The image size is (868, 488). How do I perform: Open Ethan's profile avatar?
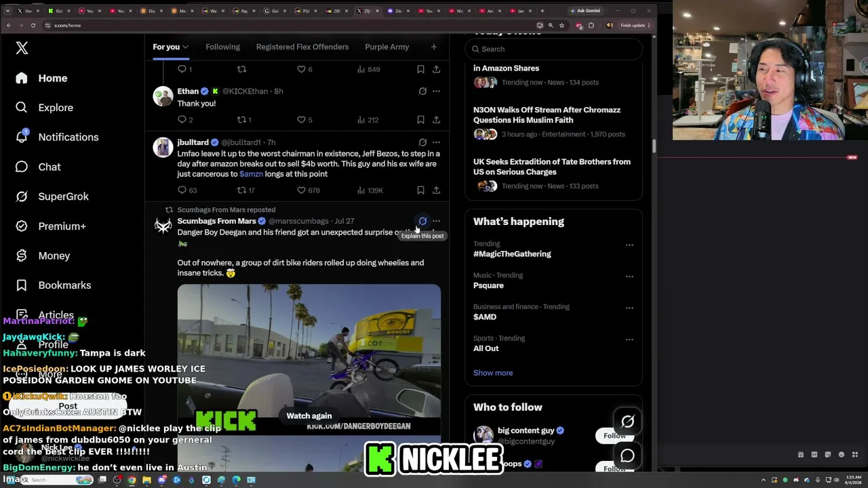(163, 96)
